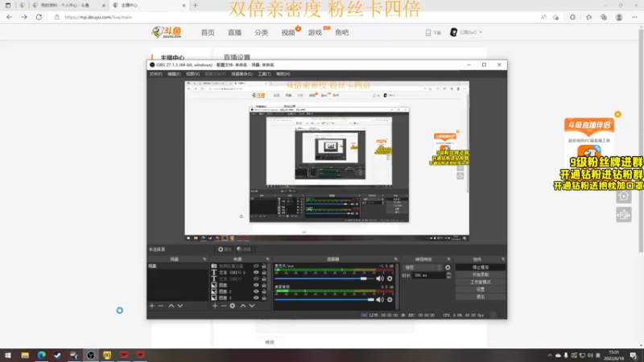Open 分类 link on Douyu navbar

[x=261, y=32]
